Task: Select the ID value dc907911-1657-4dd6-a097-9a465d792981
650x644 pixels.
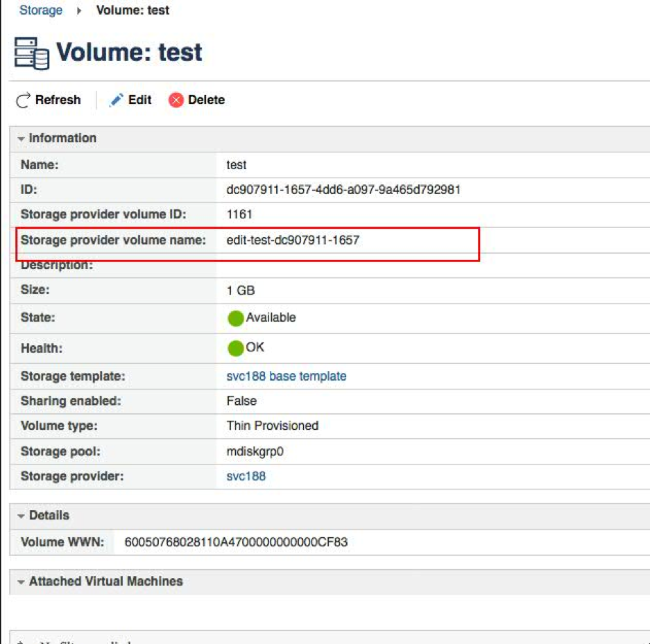Action: pos(343,190)
